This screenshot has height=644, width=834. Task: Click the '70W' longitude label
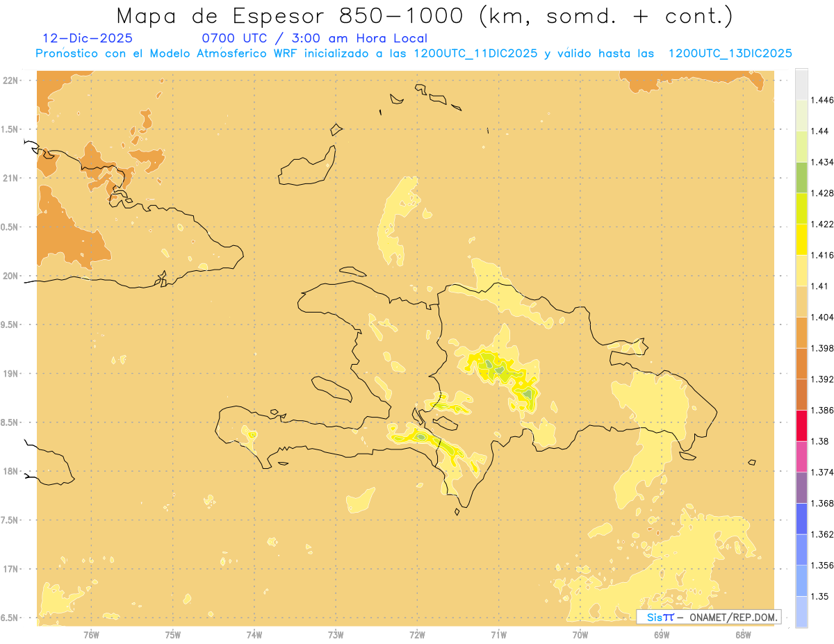pyautogui.click(x=580, y=634)
